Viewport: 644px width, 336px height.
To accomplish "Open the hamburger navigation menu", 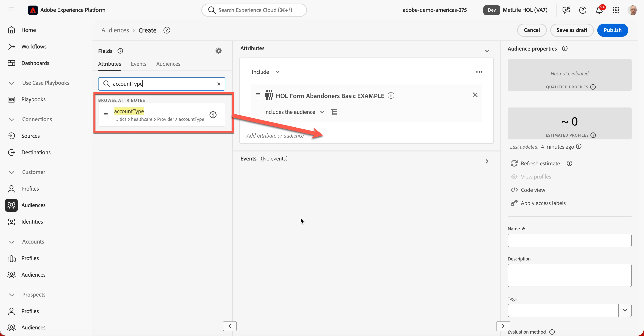I will coord(11,10).
